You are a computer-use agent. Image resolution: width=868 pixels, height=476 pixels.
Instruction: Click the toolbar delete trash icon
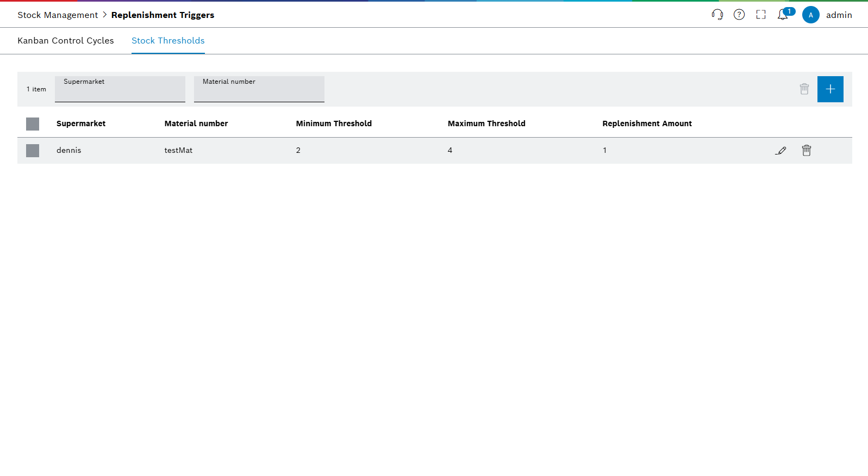[x=804, y=89]
